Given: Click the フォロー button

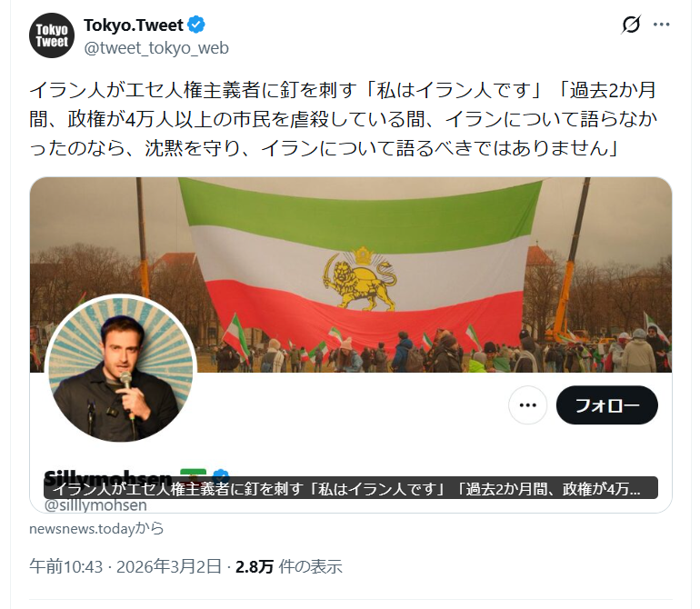Looking at the screenshot, I should point(606,405).
